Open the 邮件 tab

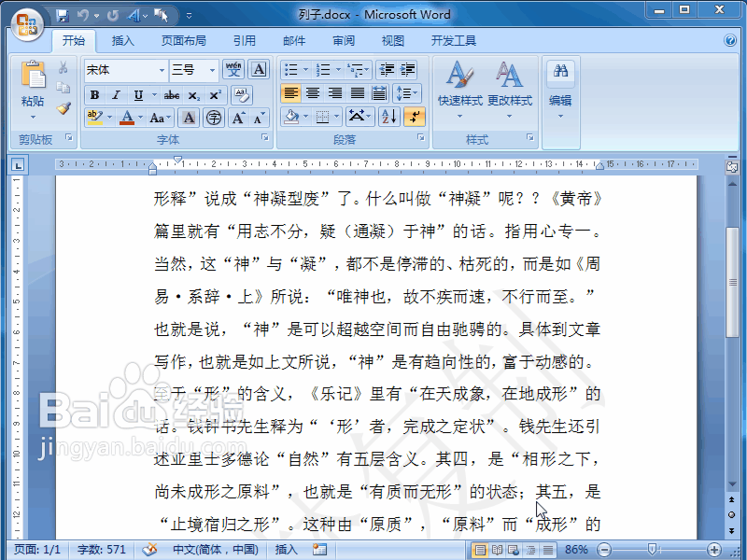(294, 41)
